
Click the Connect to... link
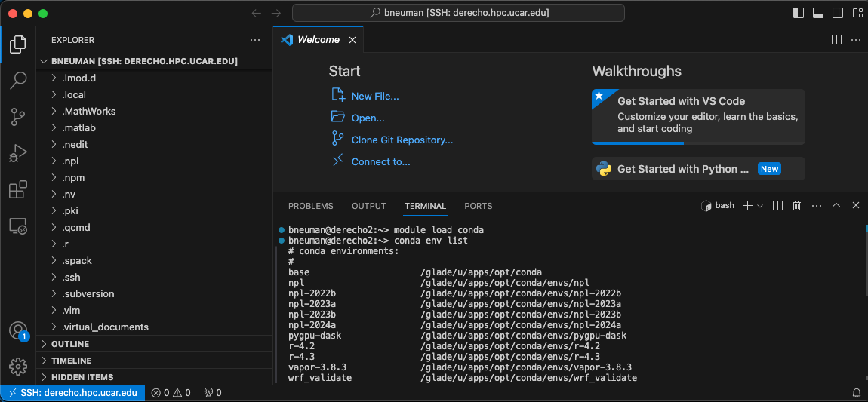tap(380, 162)
